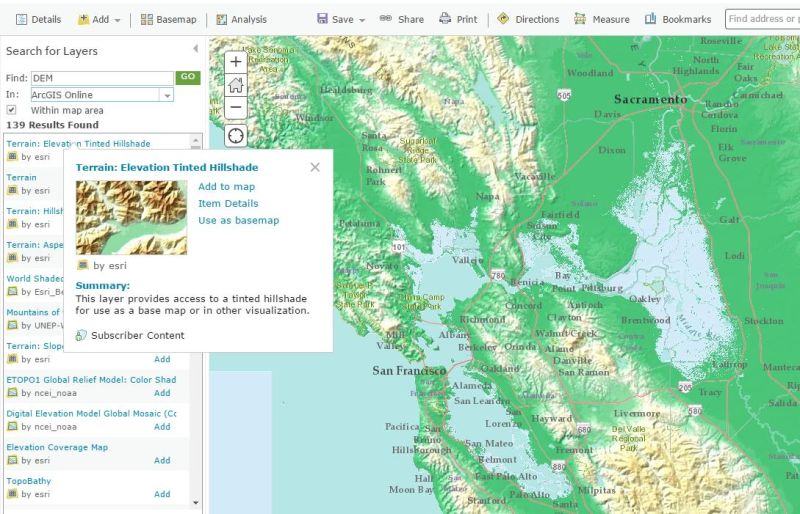
Task: Click layer icon beside Elevation Coverage Map author
Action: 12,460
